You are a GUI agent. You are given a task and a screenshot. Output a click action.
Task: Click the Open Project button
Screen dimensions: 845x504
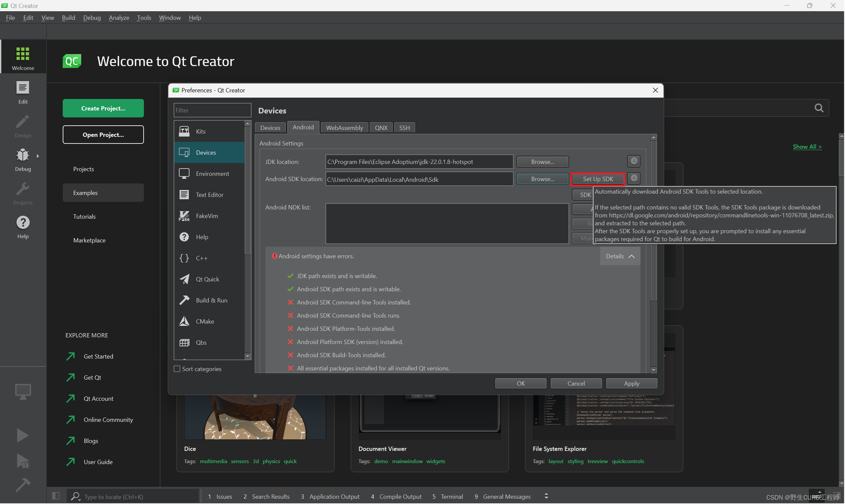(x=103, y=135)
